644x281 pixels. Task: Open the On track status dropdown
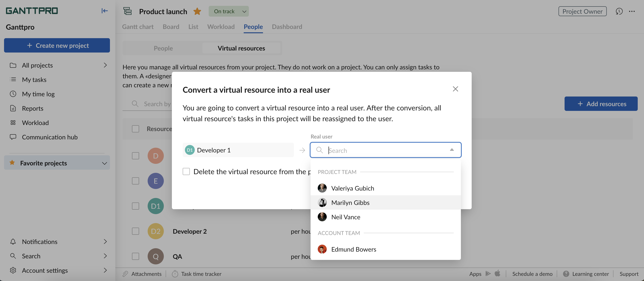pyautogui.click(x=228, y=11)
